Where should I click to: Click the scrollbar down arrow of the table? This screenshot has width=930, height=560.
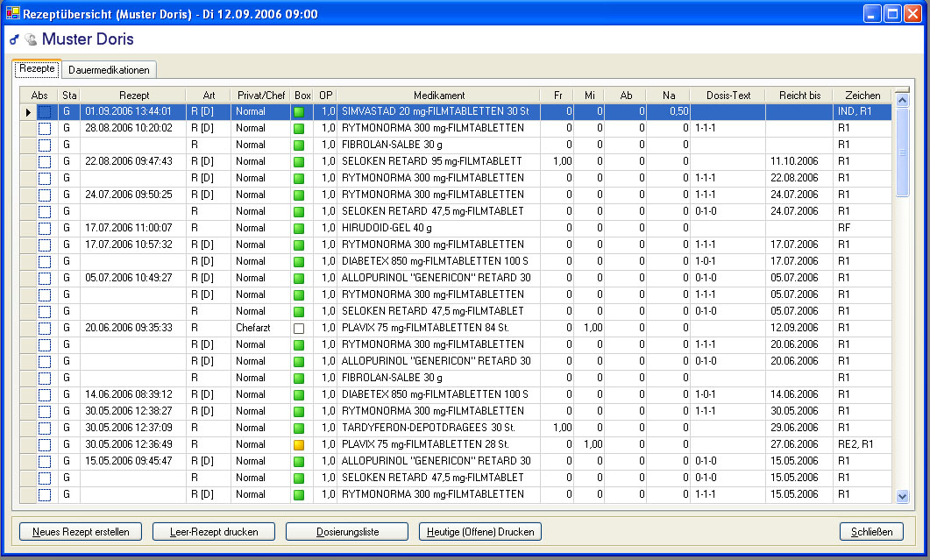(x=903, y=496)
